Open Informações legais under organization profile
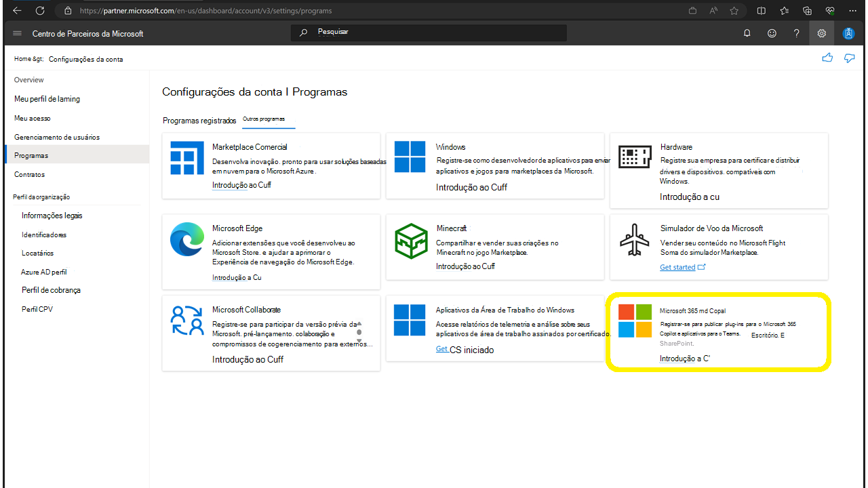Image resolution: width=868 pixels, height=488 pixels. tap(52, 216)
